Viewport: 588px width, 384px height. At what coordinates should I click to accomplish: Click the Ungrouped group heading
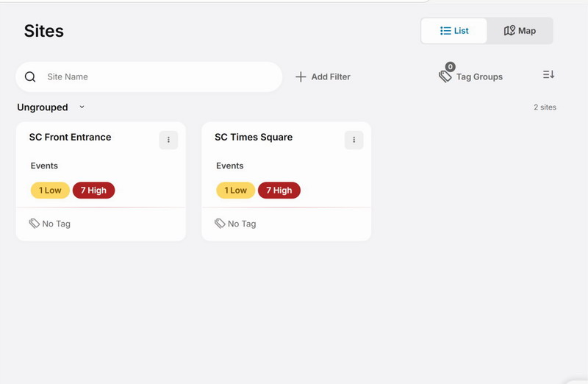pos(43,107)
